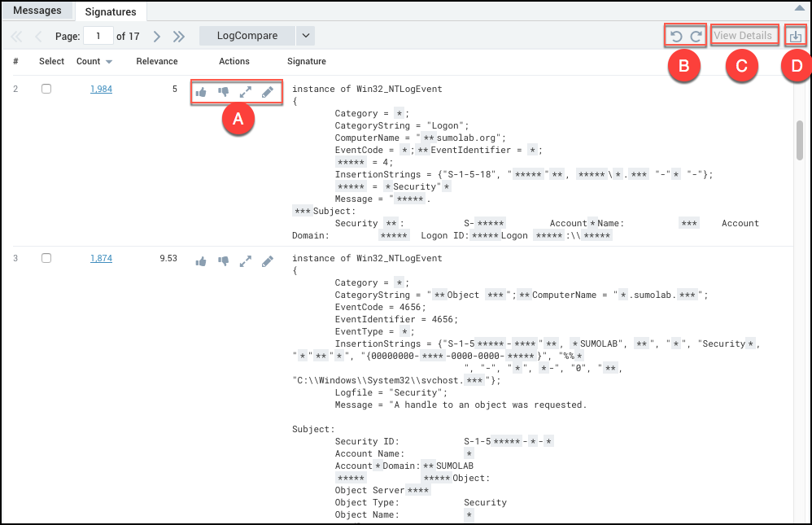Click thumbs up for signature row 2
This screenshot has height=525, width=812.
[201, 92]
